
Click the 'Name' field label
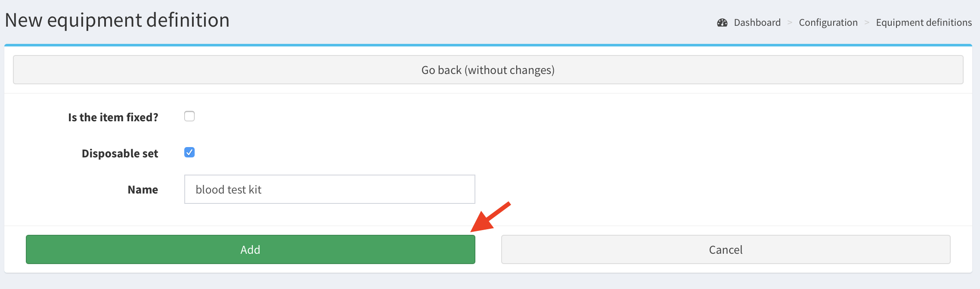click(143, 190)
